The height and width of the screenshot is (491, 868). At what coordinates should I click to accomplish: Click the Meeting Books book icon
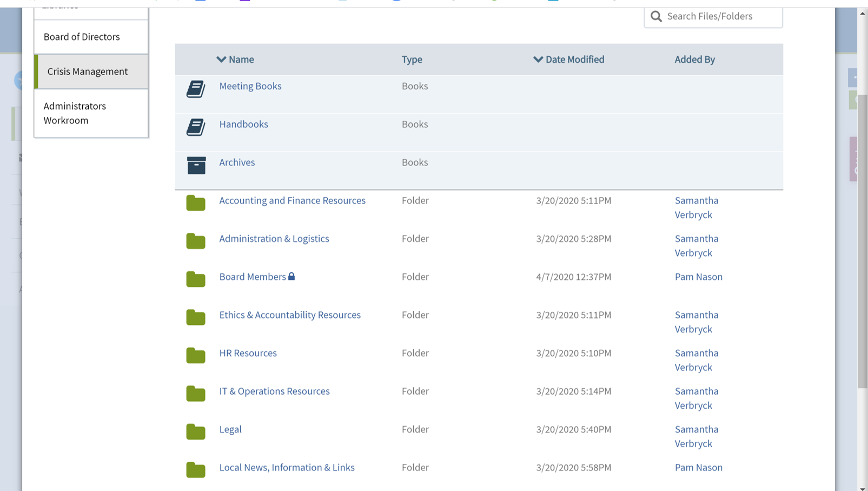tap(196, 89)
